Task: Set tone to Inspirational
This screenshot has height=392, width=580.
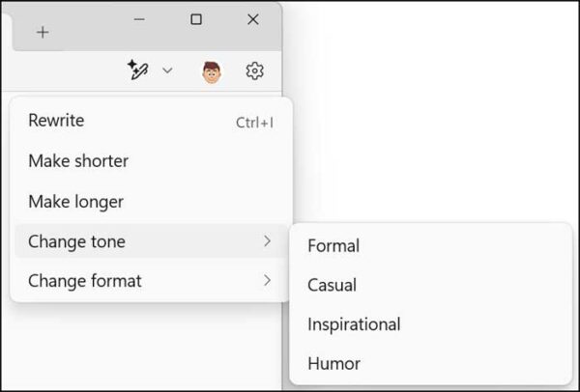Action: (354, 324)
